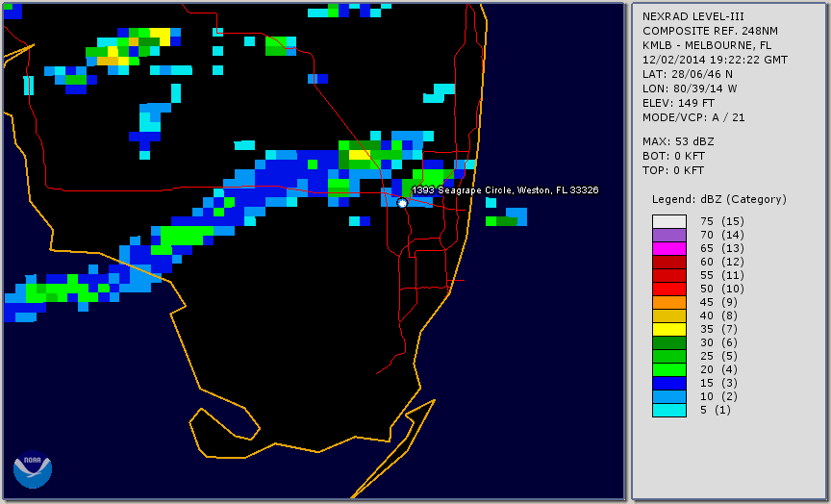Click the BOT: 0 KFT reading
The width and height of the screenshot is (831, 504).
(x=673, y=156)
